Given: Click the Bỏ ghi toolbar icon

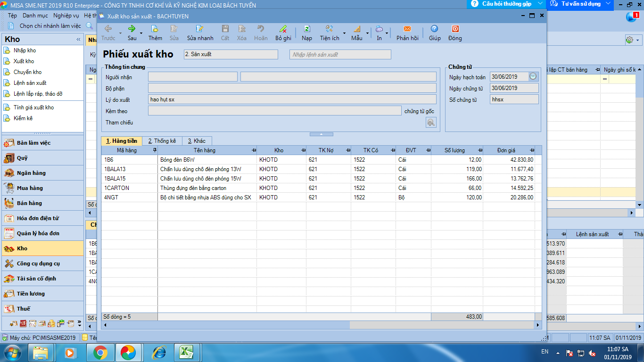Looking at the screenshot, I should click(x=283, y=29).
